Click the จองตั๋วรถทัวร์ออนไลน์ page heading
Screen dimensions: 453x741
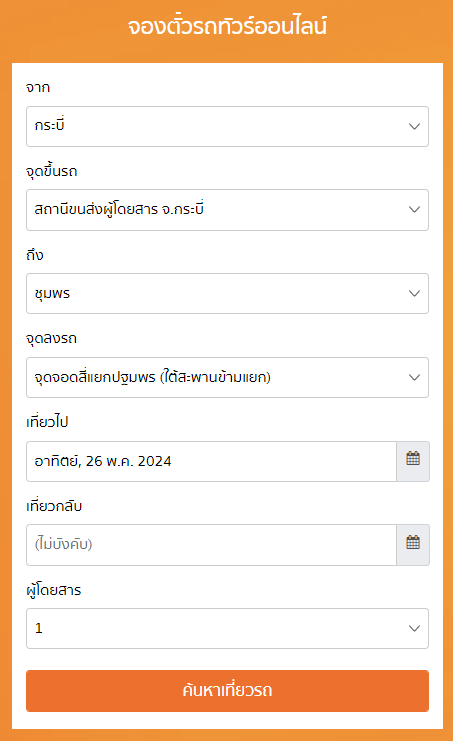click(227, 26)
